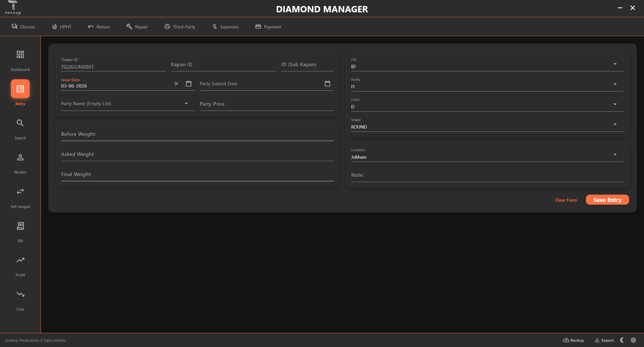The height and width of the screenshot is (347, 644).
Task: Expand the Cut dropdown
Action: [487, 64]
